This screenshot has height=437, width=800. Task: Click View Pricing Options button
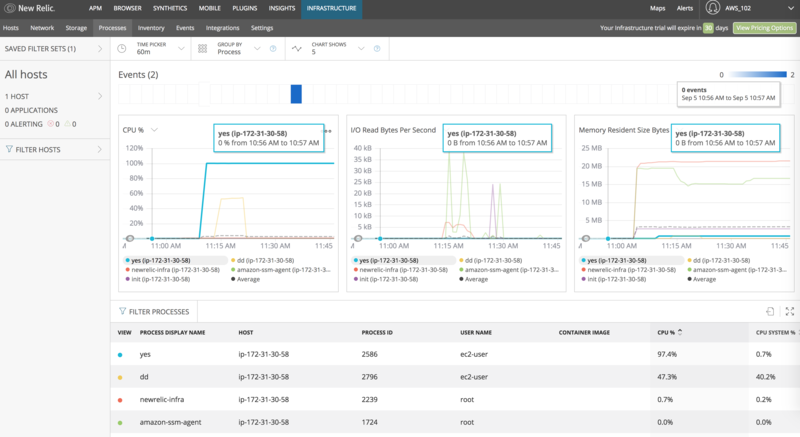764,28
